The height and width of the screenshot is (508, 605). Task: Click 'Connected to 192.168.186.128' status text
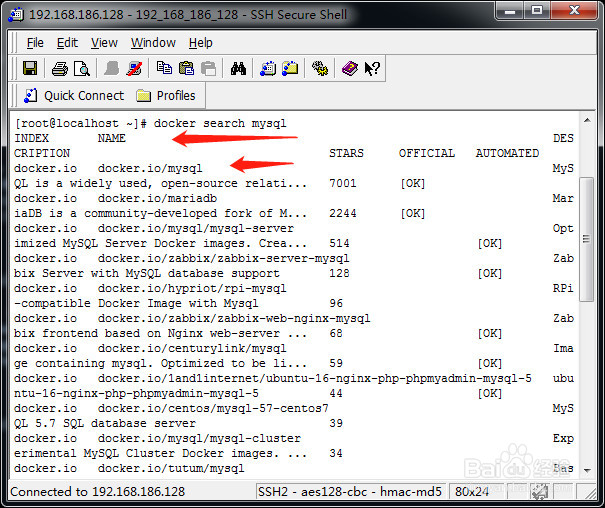pos(98,491)
